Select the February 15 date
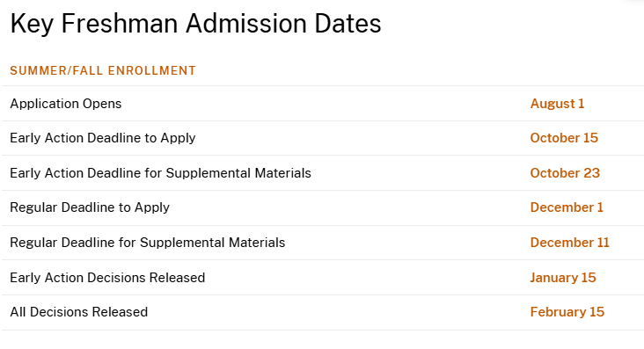Screen dimensions: 644x349 point(567,312)
